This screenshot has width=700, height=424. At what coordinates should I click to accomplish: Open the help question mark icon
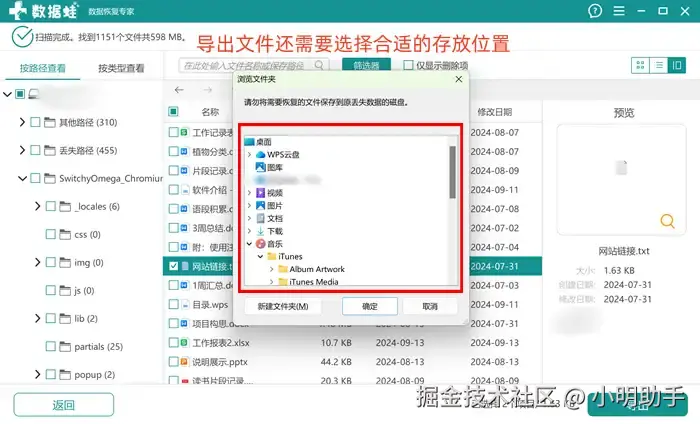point(595,11)
